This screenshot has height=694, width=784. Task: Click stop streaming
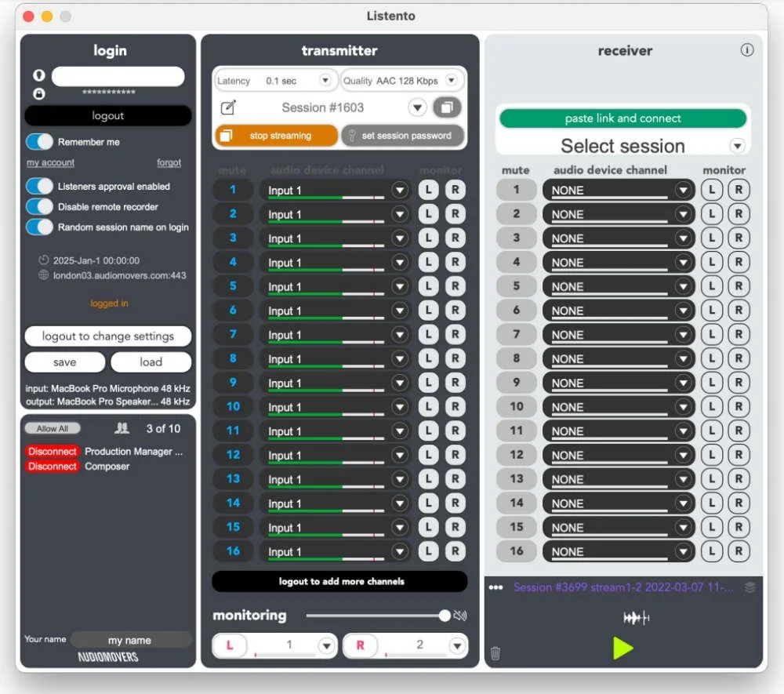point(277,136)
